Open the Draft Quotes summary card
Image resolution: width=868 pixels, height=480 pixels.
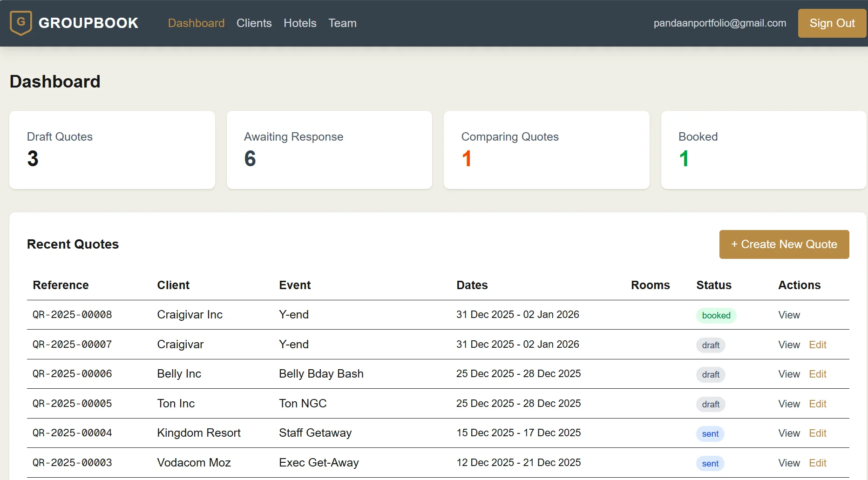click(x=112, y=150)
